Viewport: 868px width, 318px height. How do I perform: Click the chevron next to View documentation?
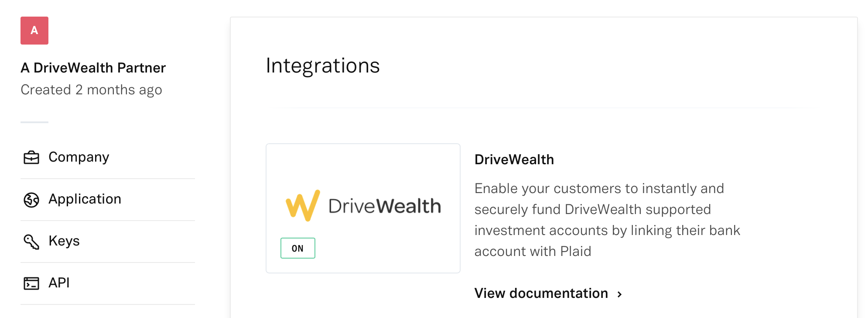tap(619, 294)
